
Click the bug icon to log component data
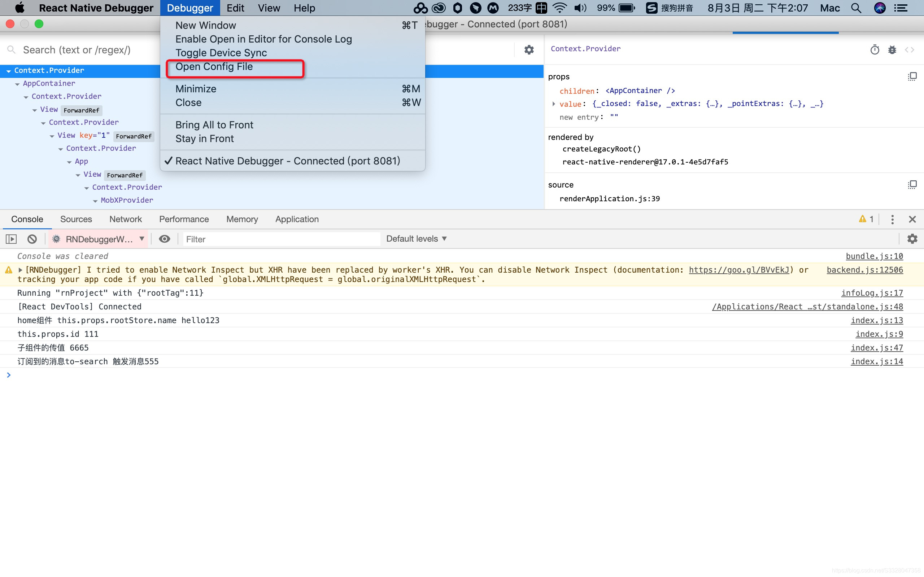[892, 50]
